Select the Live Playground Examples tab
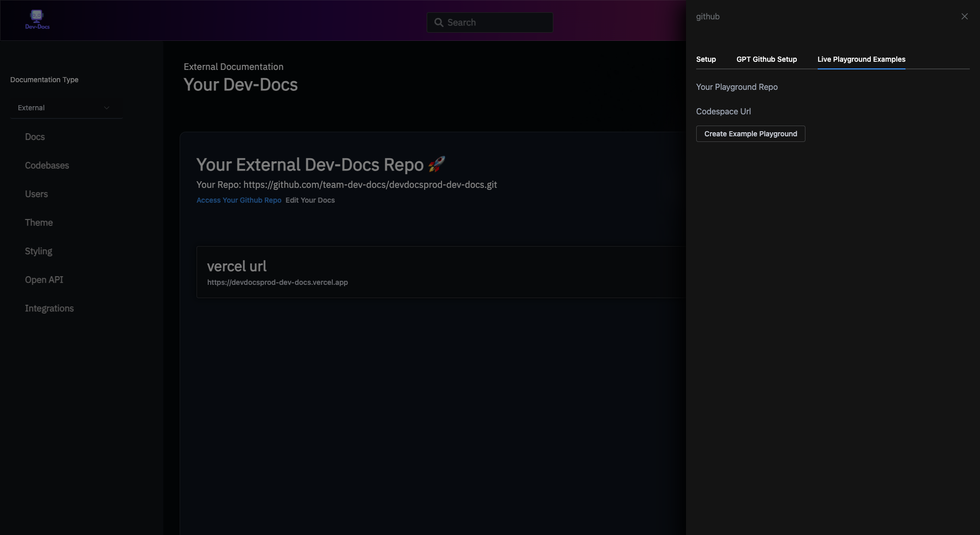 pos(861,59)
